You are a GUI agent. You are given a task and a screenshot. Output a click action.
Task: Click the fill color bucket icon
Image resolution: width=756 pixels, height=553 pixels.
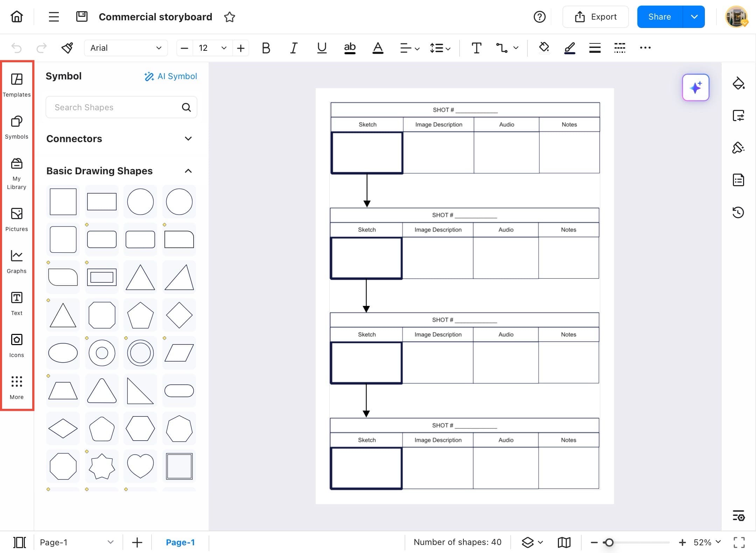pos(544,48)
